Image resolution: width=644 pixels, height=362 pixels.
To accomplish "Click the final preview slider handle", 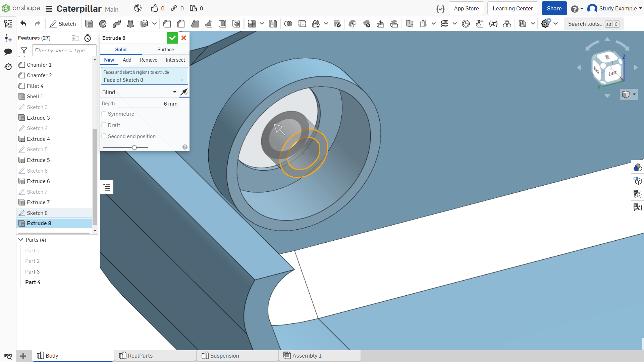I will tap(134, 147).
